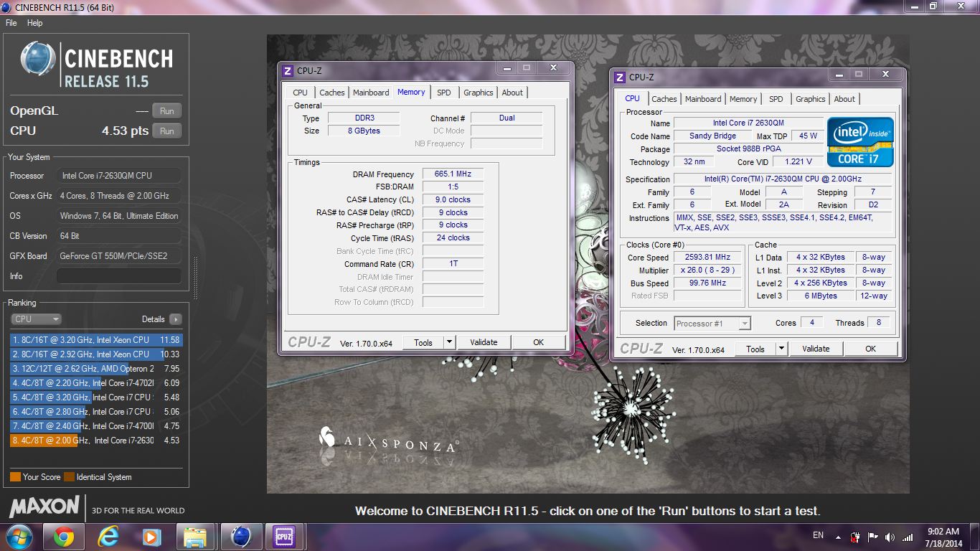Select ranking row 12C/12T AMD Opteron
Viewport: 980px width, 551px height.
coord(96,369)
